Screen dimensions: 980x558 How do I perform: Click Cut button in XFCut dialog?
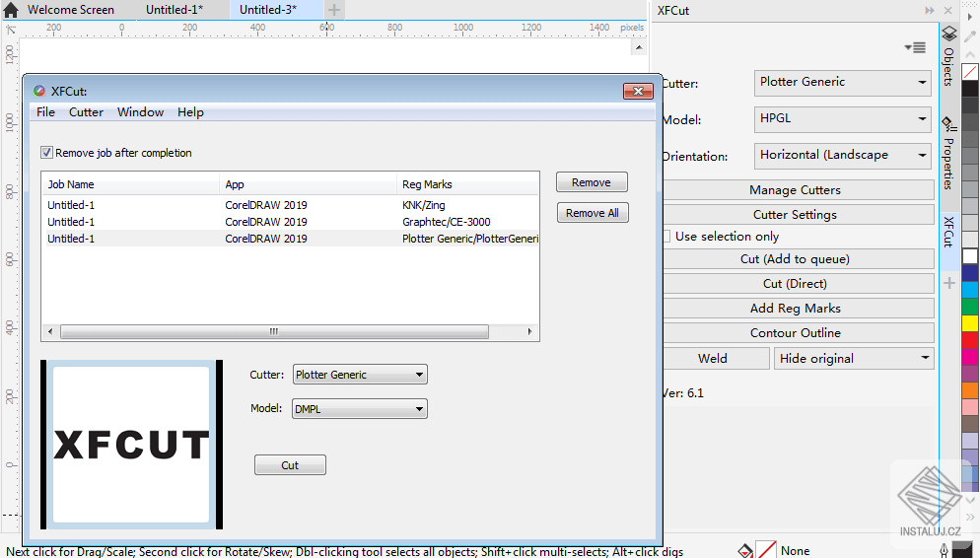click(x=290, y=465)
